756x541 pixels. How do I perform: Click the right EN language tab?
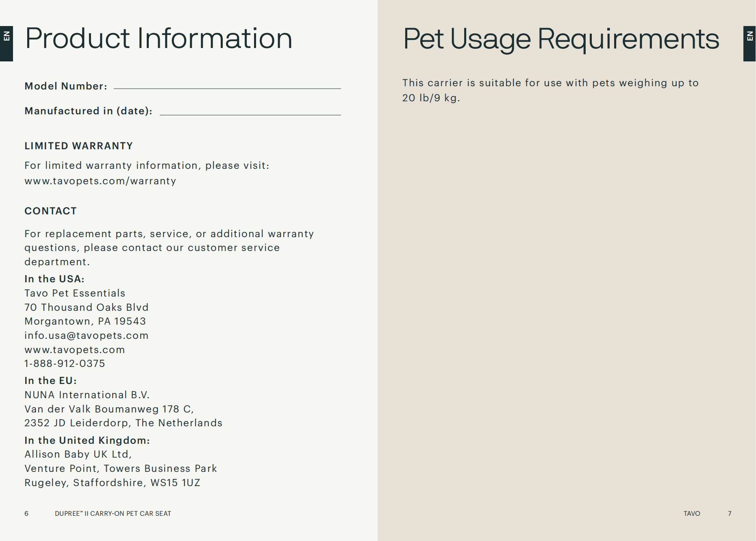[x=749, y=43]
